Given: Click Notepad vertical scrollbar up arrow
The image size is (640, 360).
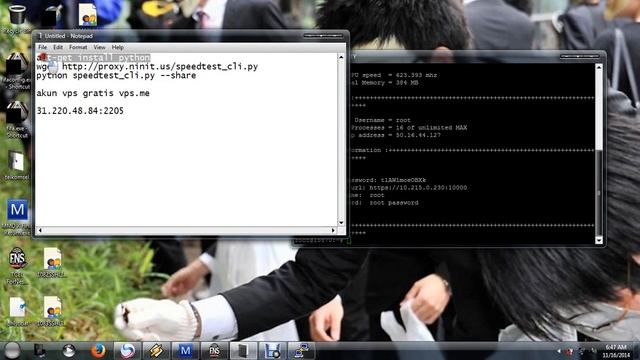Looking at the screenshot, I should (341, 57).
